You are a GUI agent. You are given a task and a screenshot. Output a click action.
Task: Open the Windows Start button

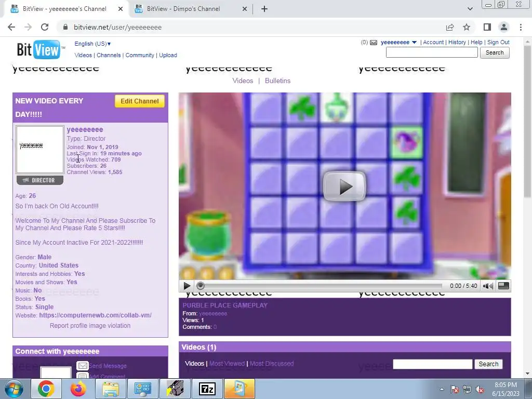pyautogui.click(x=14, y=389)
